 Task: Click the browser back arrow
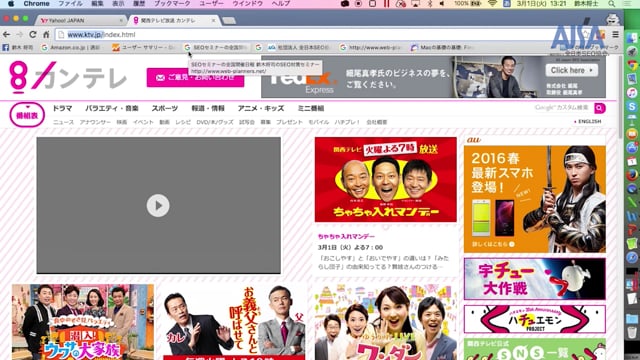pos(7,35)
